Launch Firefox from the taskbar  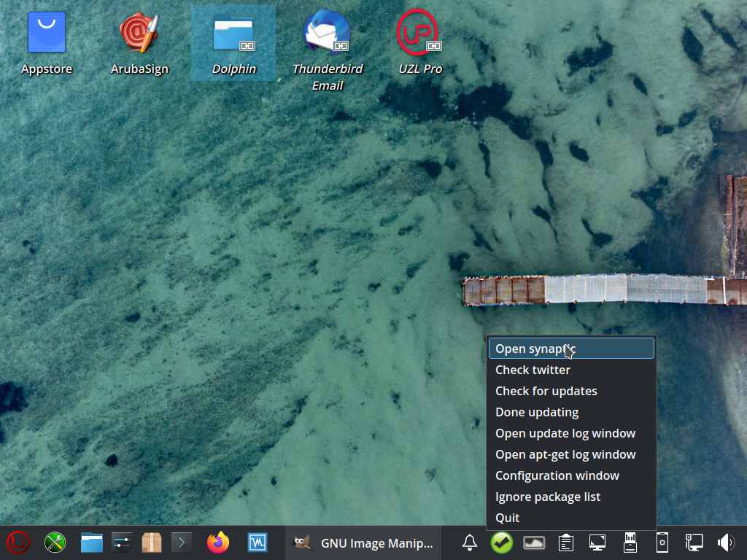(x=217, y=542)
